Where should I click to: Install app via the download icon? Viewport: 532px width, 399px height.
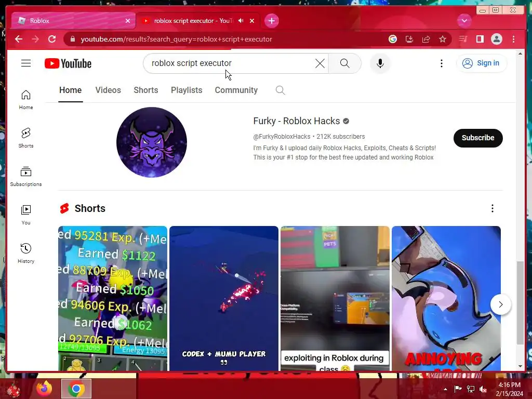pos(409,39)
